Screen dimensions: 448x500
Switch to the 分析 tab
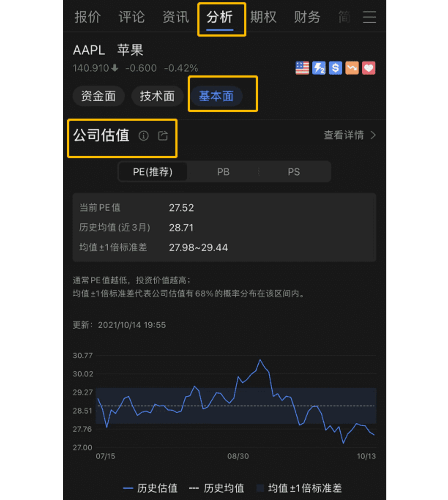220,17
